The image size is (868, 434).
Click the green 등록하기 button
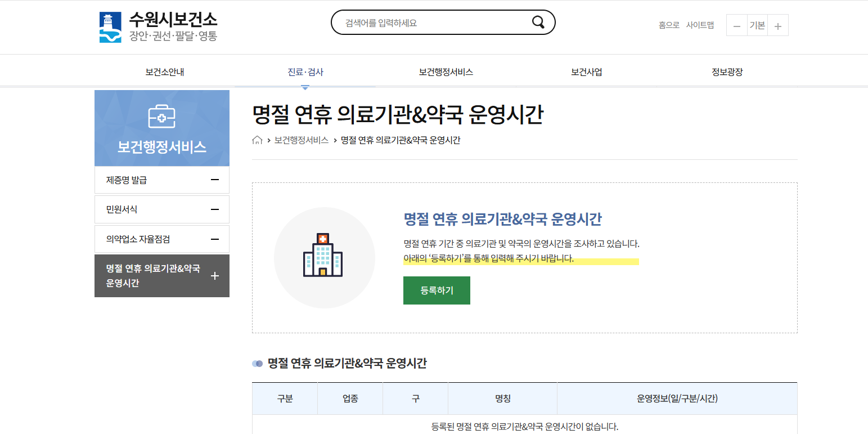pyautogui.click(x=437, y=290)
